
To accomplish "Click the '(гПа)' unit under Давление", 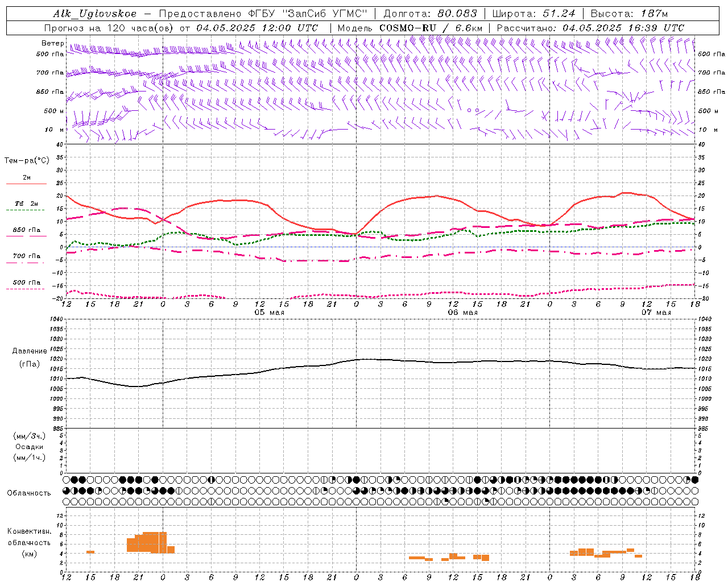I will pos(30,364).
